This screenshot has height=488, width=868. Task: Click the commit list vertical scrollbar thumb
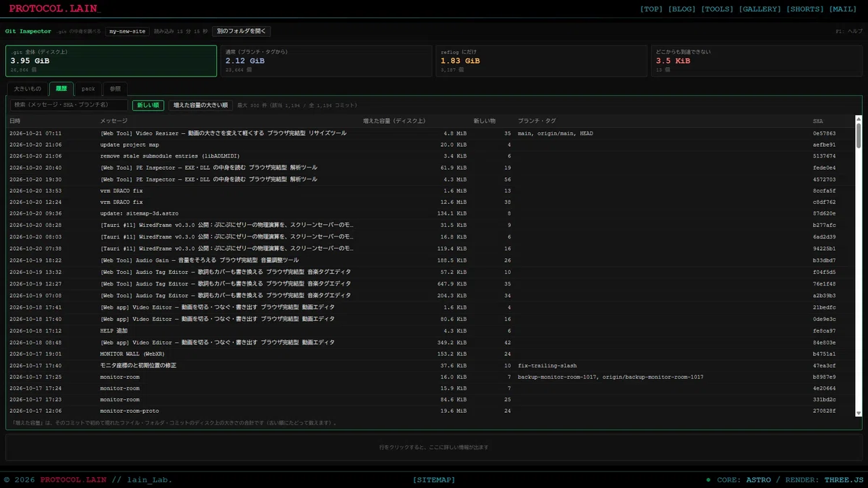(x=859, y=135)
